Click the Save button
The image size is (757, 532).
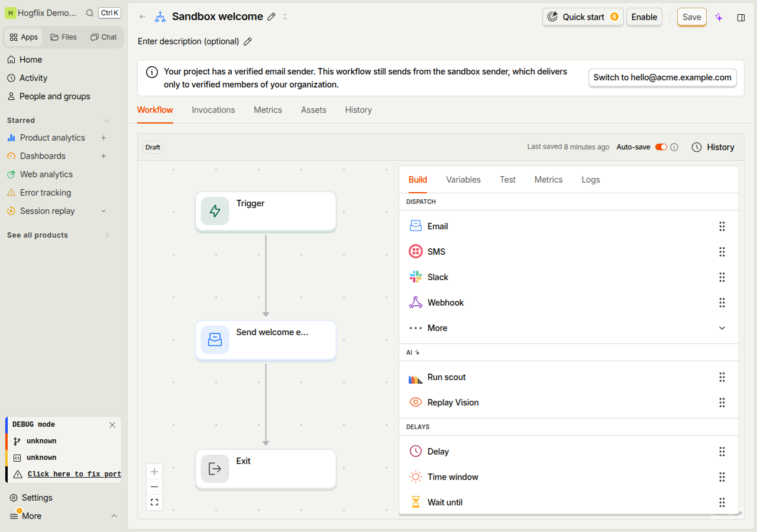(692, 17)
